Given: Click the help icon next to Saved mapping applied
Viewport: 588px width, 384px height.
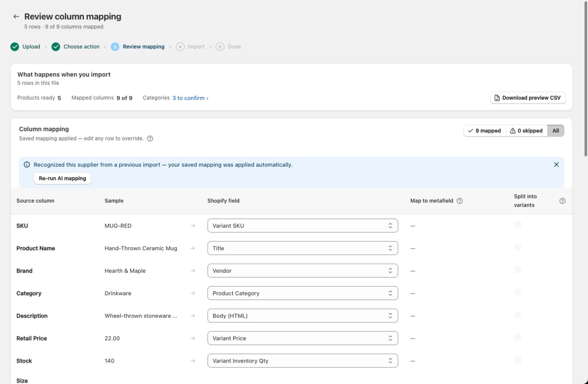Looking at the screenshot, I should click(150, 139).
